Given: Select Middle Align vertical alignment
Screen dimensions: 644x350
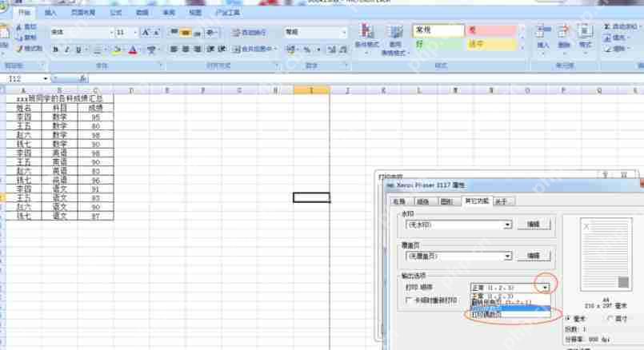Looking at the screenshot, I should pos(186,32).
